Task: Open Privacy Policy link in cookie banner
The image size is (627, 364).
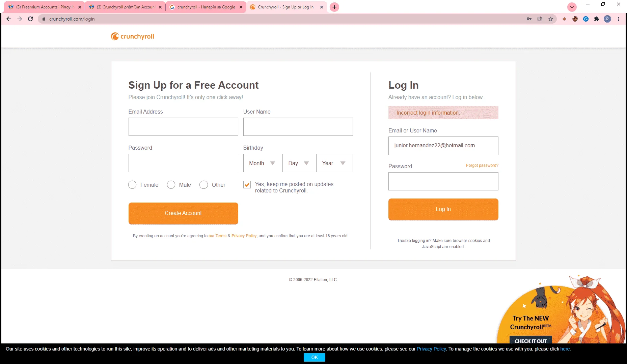Action: (431, 349)
